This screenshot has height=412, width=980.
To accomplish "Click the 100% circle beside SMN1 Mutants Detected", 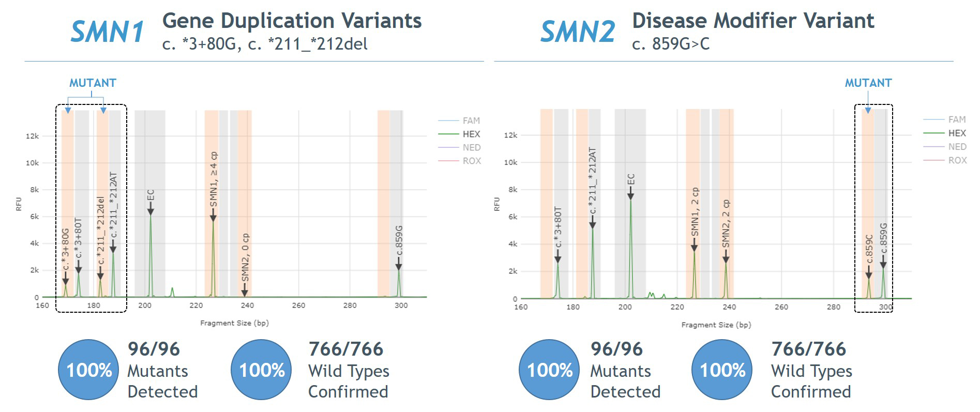I will [x=89, y=370].
